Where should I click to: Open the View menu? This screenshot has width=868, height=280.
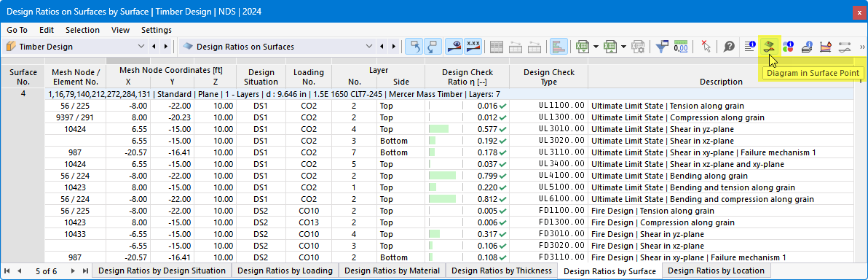pyautogui.click(x=120, y=30)
